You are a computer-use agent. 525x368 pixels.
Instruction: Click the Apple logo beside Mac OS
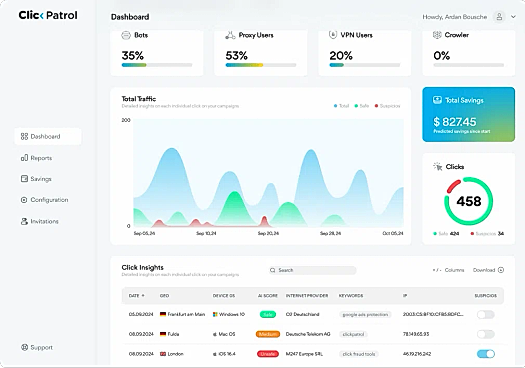click(x=215, y=334)
